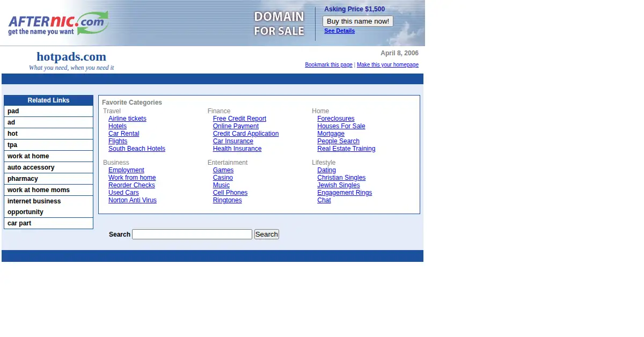Image resolution: width=644 pixels, height=337 pixels.
Task: Click the April 8, 2006 date
Action: [399, 53]
